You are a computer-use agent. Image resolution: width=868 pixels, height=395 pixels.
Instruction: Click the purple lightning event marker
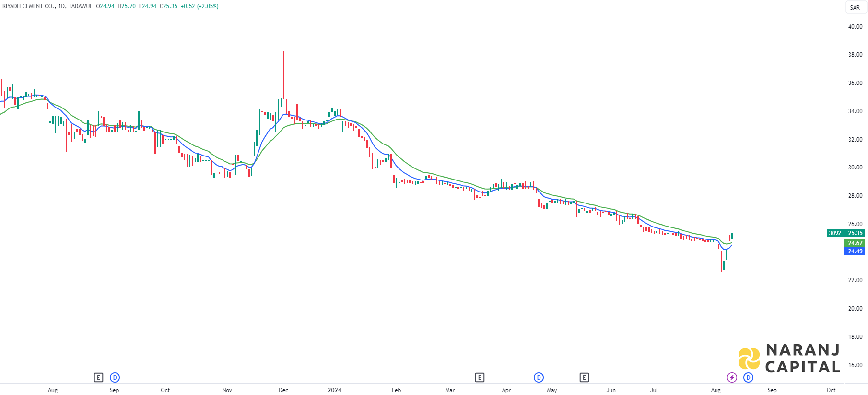(x=732, y=378)
